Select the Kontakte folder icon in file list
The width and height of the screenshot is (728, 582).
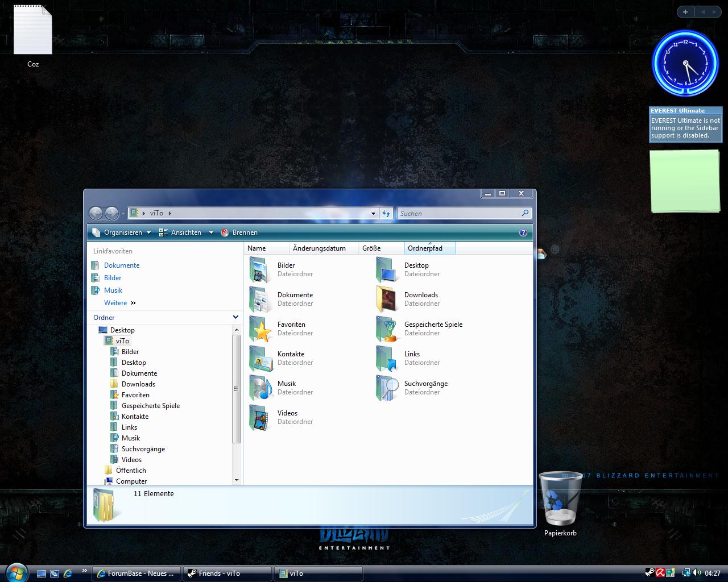coord(260,358)
